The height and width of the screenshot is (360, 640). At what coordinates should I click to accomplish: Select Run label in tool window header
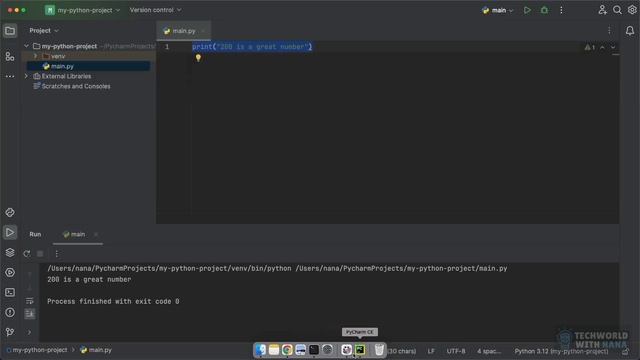click(x=35, y=234)
